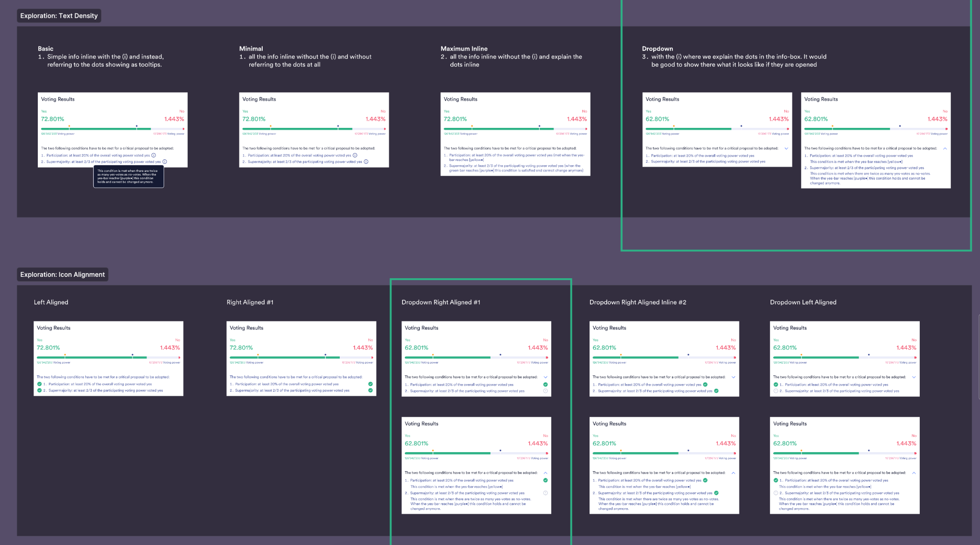
Task: Click Participation info icon in Basic card
Action: click(154, 155)
